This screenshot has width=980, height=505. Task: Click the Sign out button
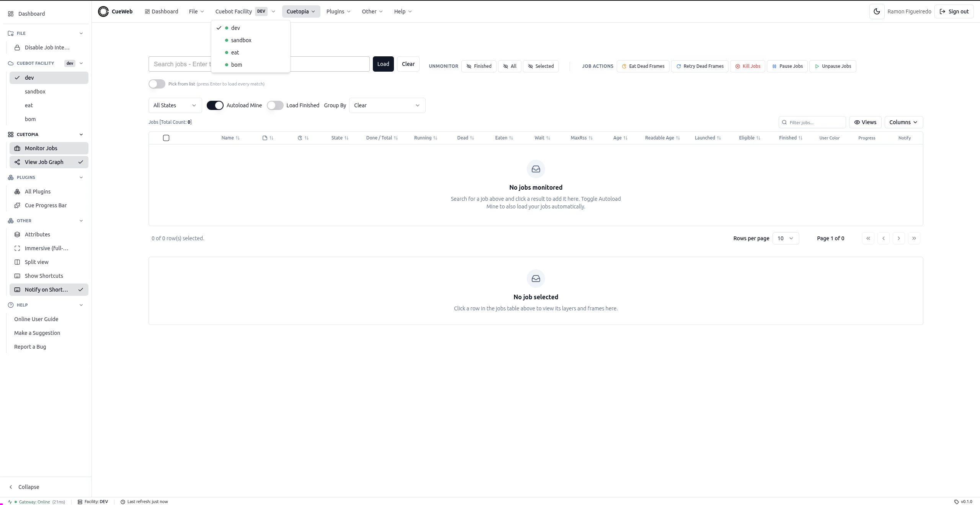pyautogui.click(x=954, y=11)
